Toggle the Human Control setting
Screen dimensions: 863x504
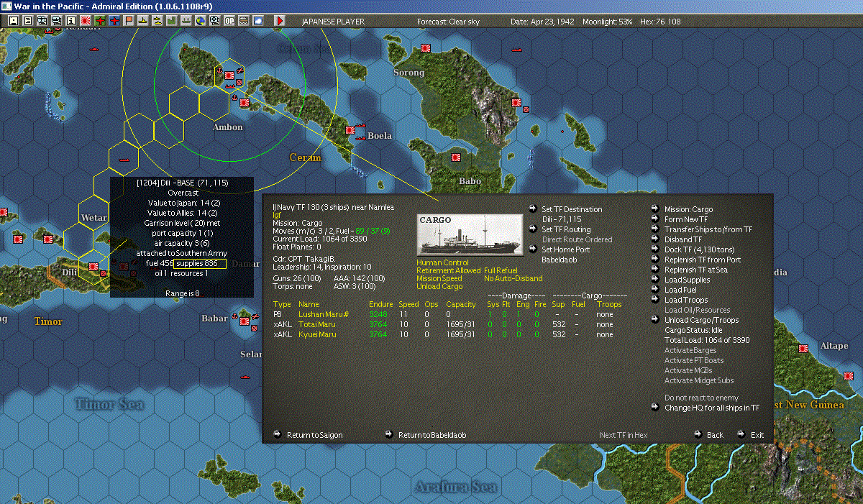pos(442,262)
